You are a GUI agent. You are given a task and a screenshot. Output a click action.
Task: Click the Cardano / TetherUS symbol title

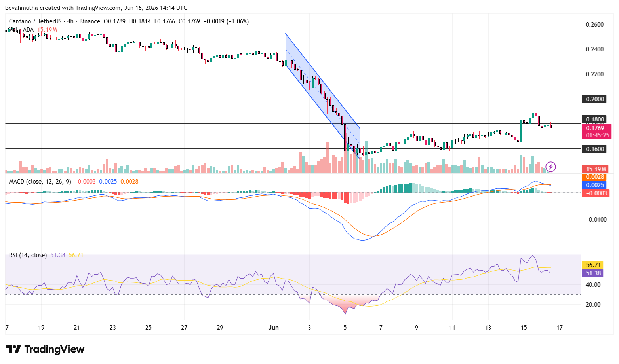pos(36,21)
